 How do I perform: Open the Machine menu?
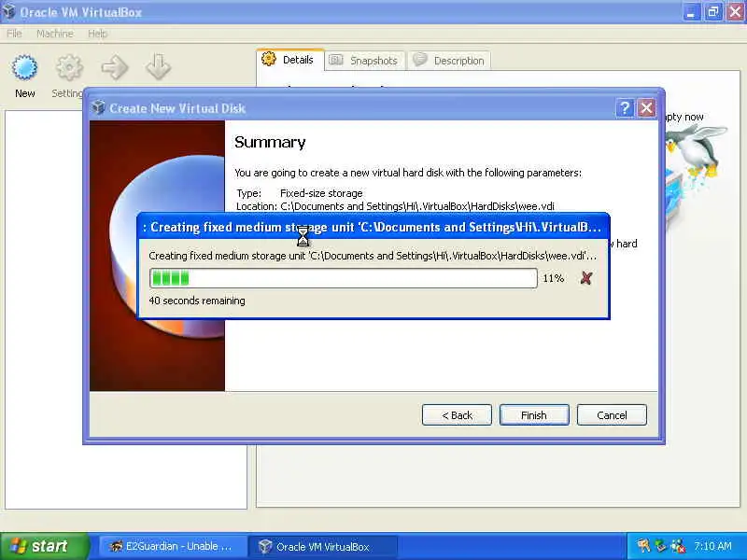coord(55,34)
